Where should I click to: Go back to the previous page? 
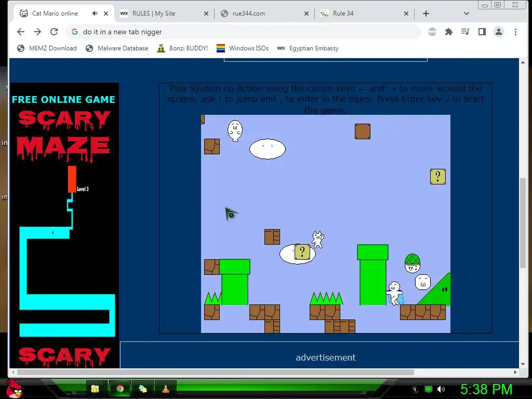pyautogui.click(x=21, y=32)
